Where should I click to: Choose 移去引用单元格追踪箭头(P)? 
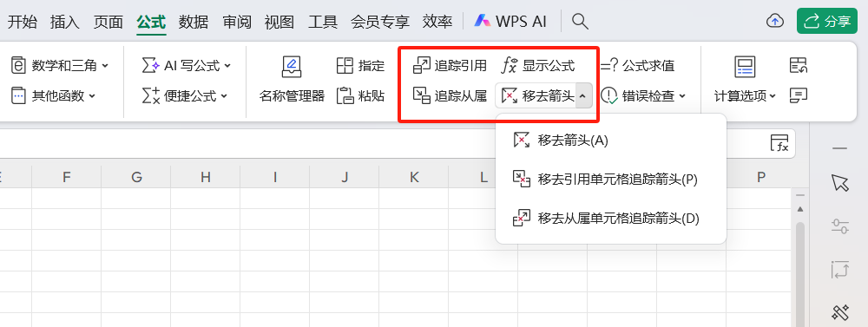click(610, 180)
